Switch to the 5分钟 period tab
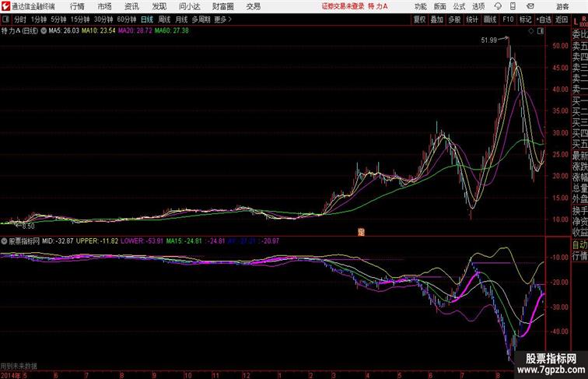 [x=58, y=19]
